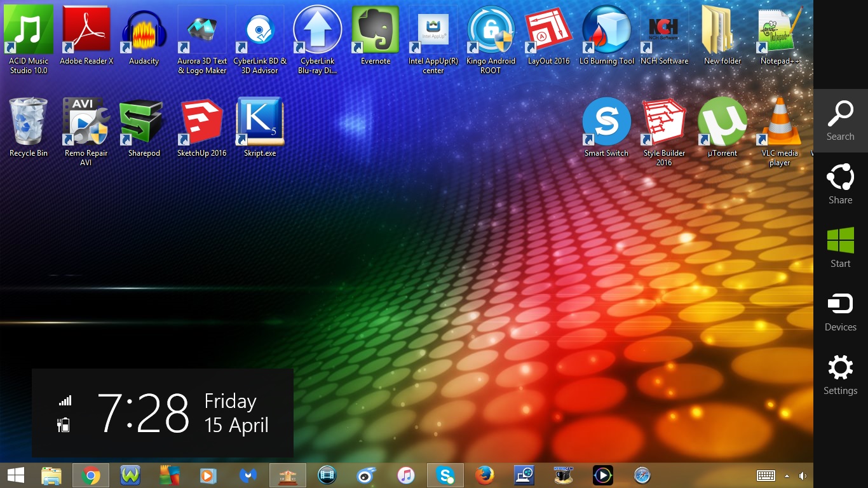Image resolution: width=868 pixels, height=488 pixels.
Task: Select the Evernote desktop icon
Action: pyautogui.click(x=376, y=36)
